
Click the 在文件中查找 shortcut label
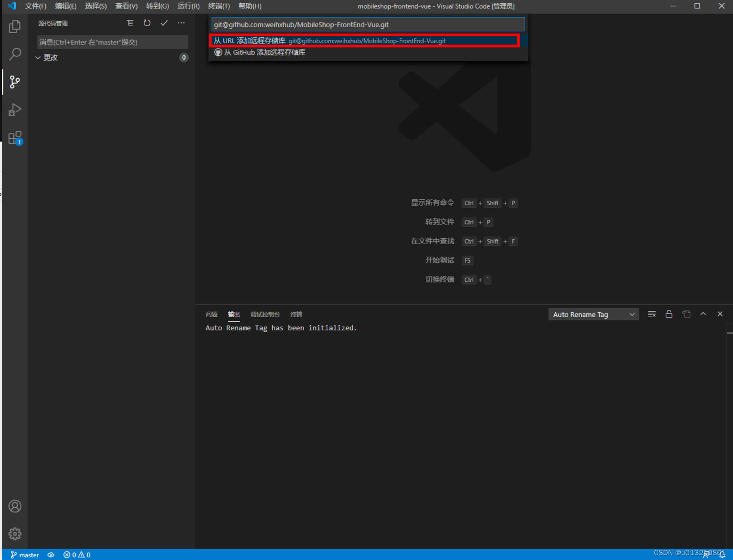pos(433,241)
